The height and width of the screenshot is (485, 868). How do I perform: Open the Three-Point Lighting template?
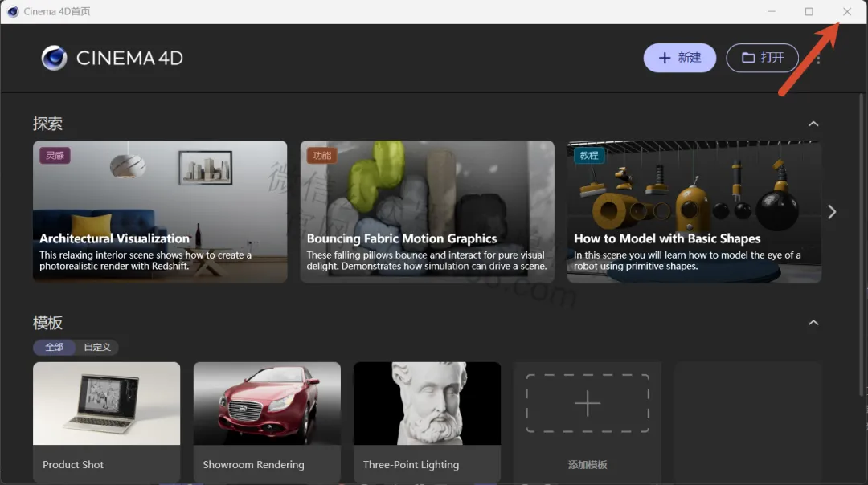pyautogui.click(x=427, y=422)
